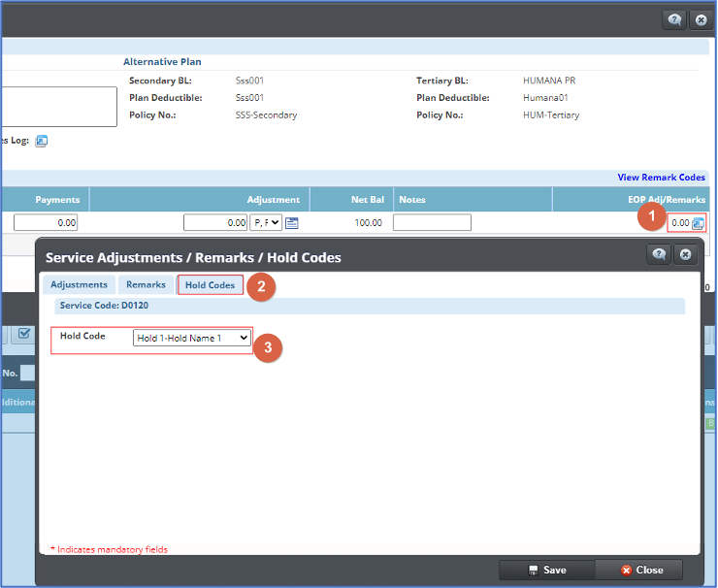Click the Close button in dialog footer
The height and width of the screenshot is (588, 718).
pos(641,570)
